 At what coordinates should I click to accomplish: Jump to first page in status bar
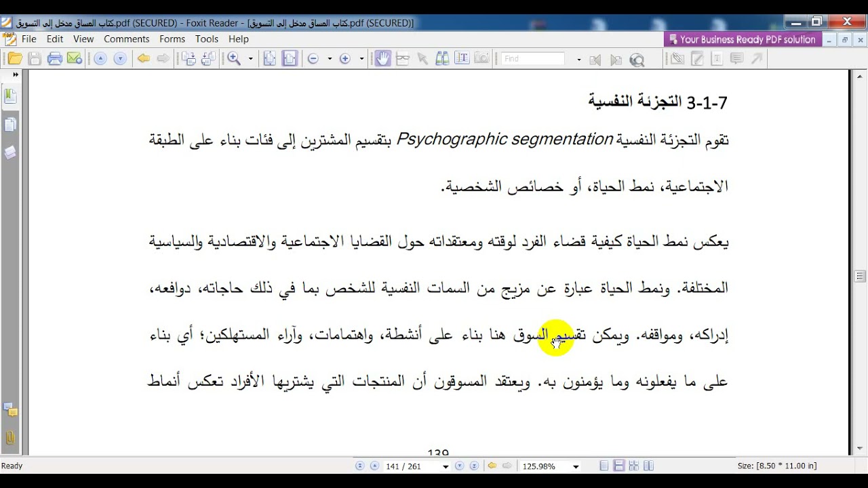359,466
